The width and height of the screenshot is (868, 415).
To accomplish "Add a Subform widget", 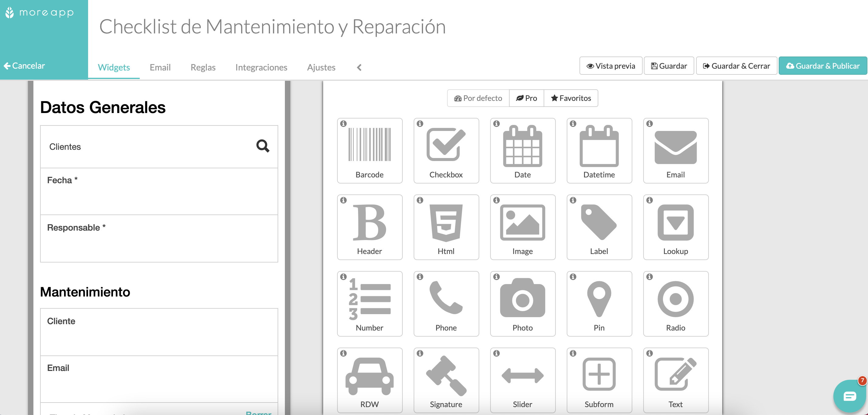I will (x=599, y=380).
